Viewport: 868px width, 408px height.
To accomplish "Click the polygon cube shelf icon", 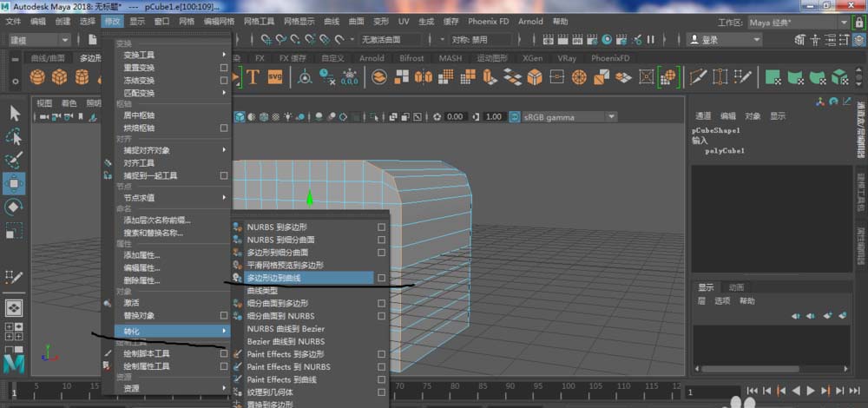I will click(60, 77).
